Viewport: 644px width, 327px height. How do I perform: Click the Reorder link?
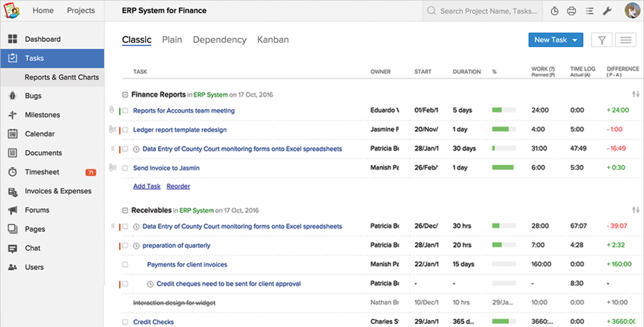[x=178, y=187]
